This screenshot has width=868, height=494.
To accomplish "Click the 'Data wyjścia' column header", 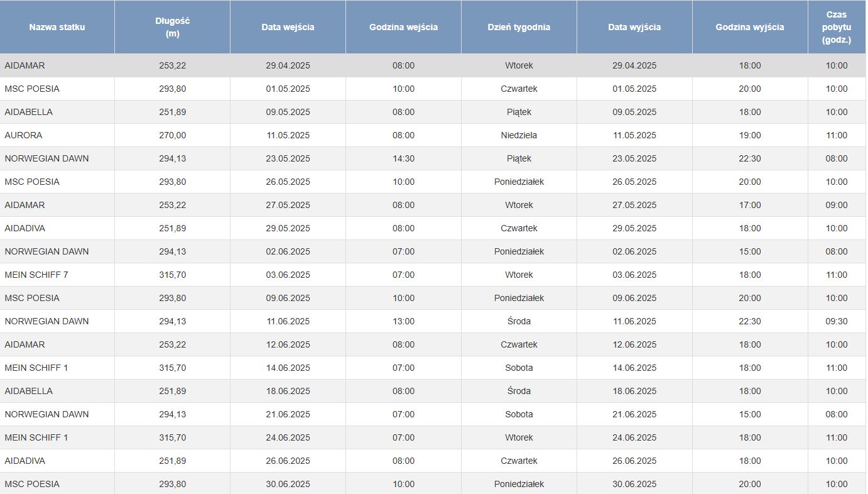I will (x=634, y=27).
